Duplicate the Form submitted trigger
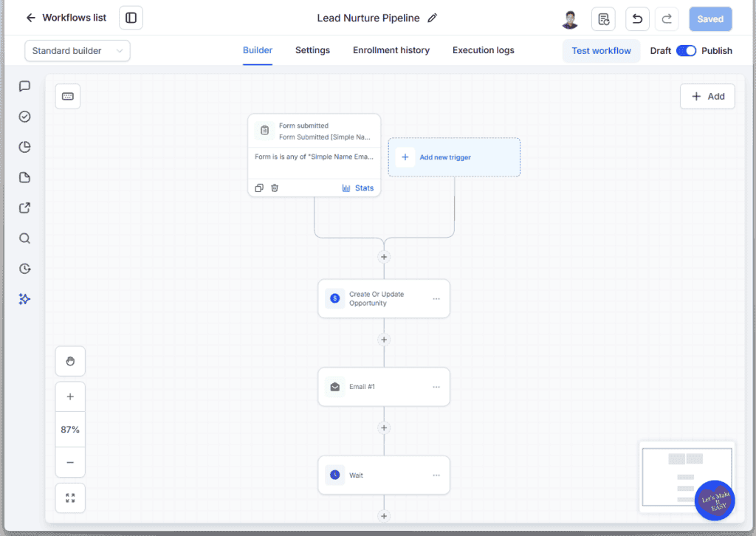The height and width of the screenshot is (536, 756). 259,188
